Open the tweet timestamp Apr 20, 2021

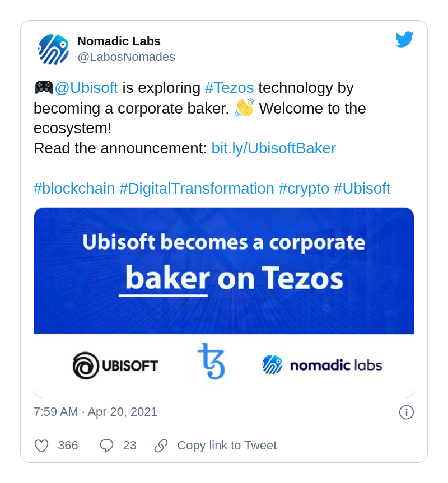[95, 412]
